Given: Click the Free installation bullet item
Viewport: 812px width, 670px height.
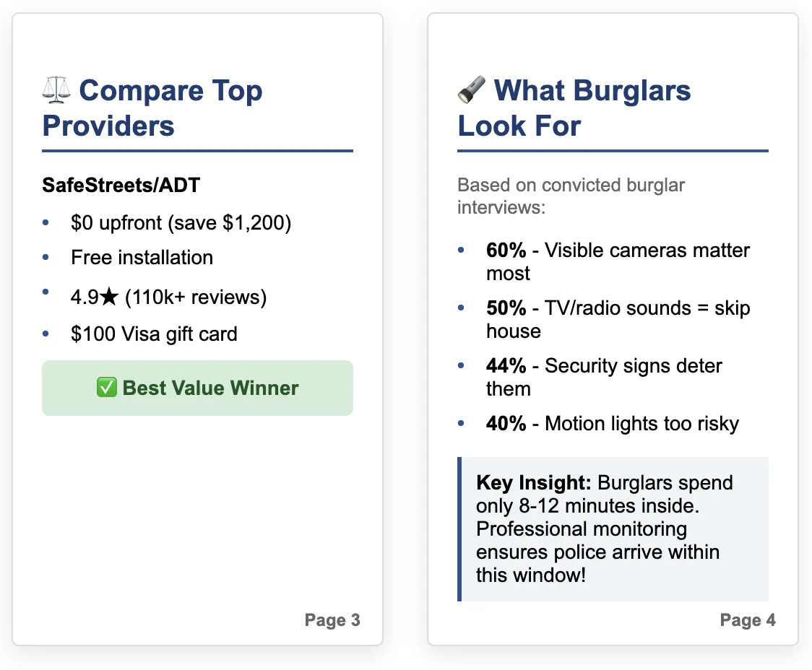Looking at the screenshot, I should point(142,258).
